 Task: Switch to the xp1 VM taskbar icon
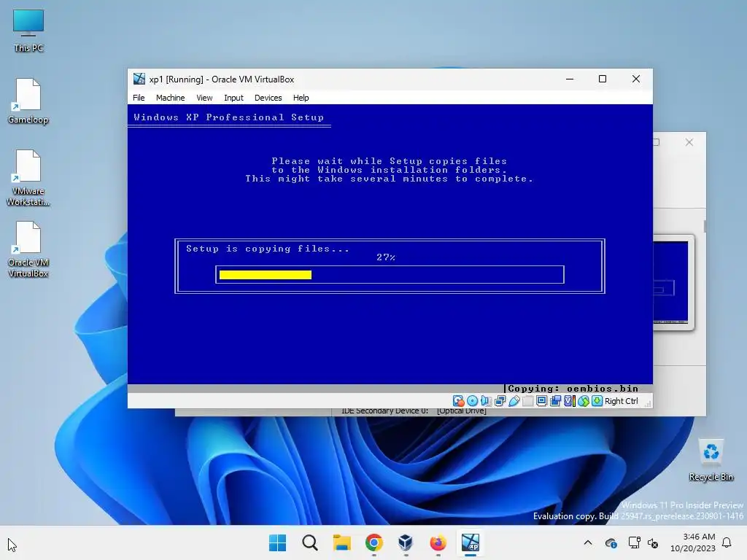[471, 542]
